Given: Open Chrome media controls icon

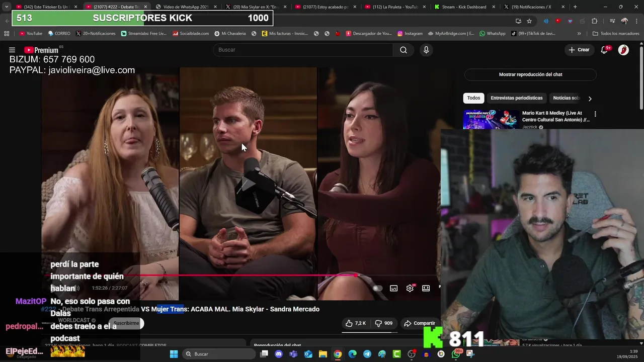Looking at the screenshot, I should pos(612,21).
